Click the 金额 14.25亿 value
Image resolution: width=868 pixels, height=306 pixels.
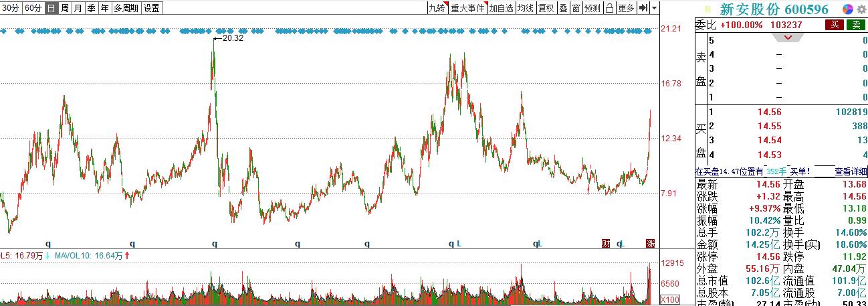(x=763, y=244)
